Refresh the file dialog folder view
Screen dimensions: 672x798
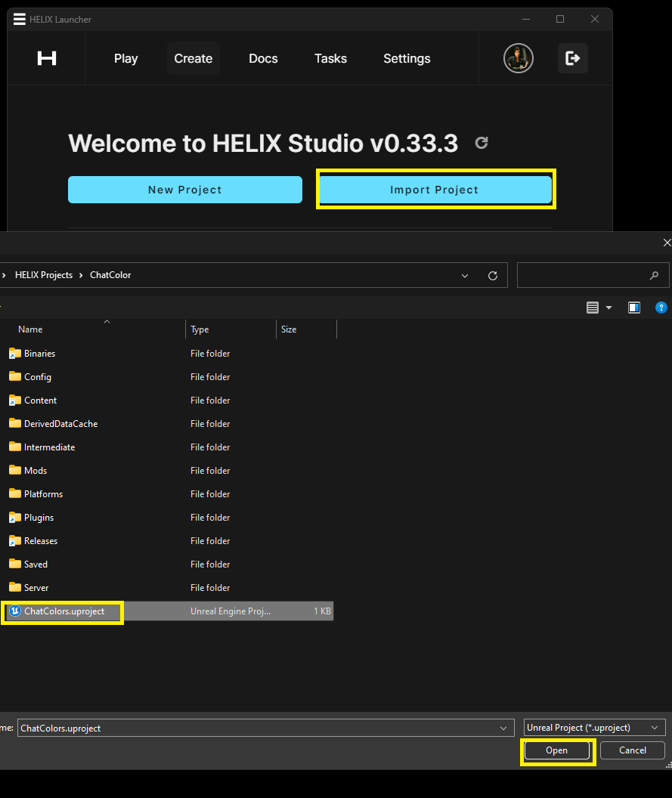coord(493,276)
